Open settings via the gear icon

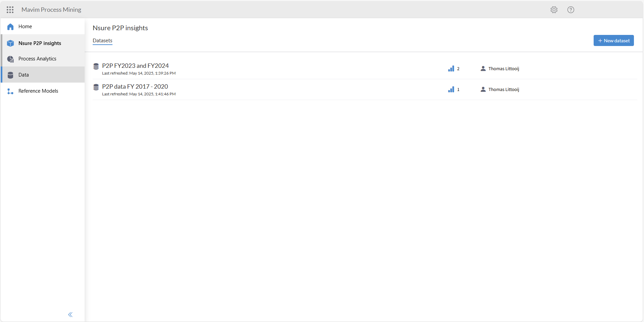tap(554, 10)
